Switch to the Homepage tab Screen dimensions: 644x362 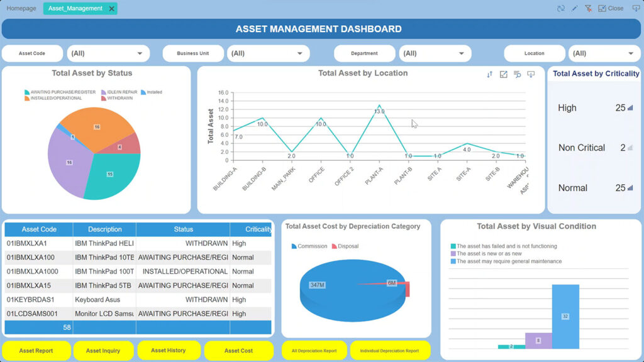[21, 8]
